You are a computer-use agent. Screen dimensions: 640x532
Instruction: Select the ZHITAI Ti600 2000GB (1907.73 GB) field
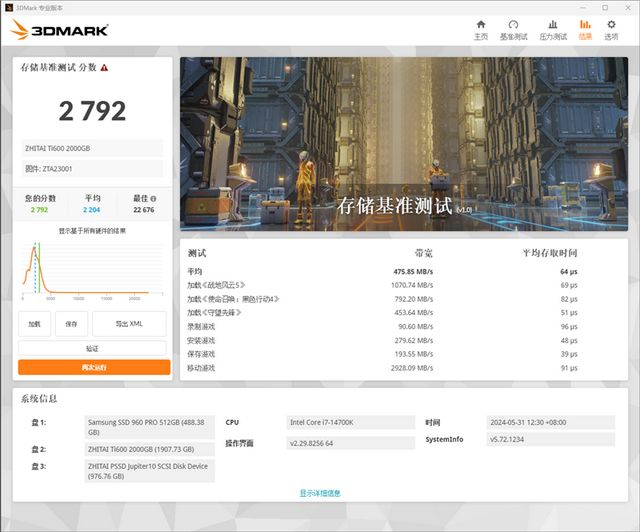click(x=149, y=449)
